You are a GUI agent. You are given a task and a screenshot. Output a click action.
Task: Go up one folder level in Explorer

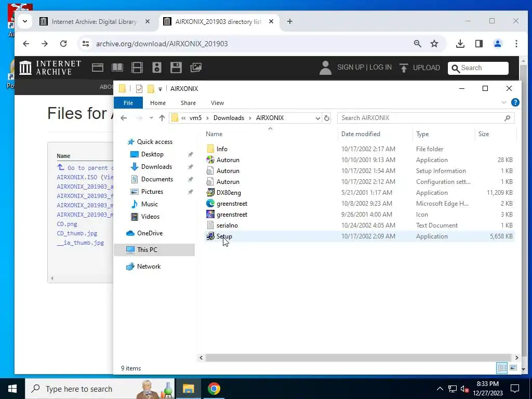(162, 118)
